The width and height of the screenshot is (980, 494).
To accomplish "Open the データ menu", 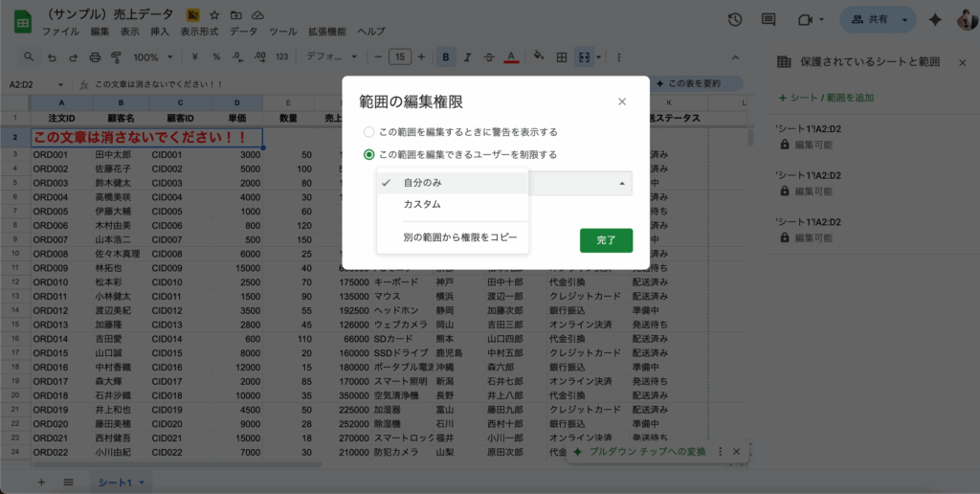I will tap(244, 32).
